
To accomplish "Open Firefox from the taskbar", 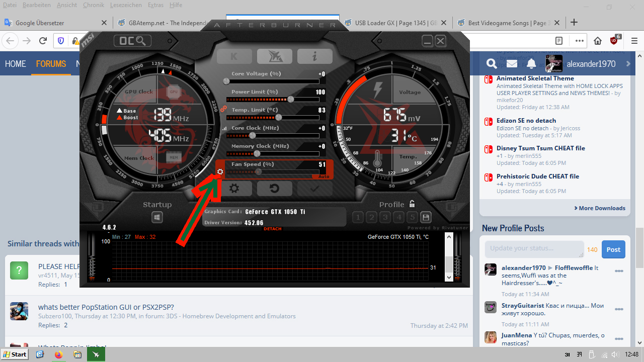I will pos(59,354).
